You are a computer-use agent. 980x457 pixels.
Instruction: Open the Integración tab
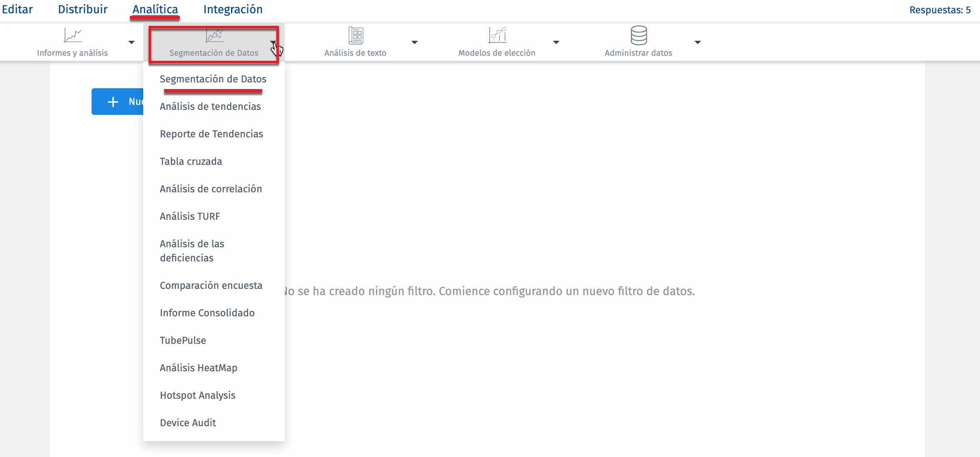tap(233, 10)
